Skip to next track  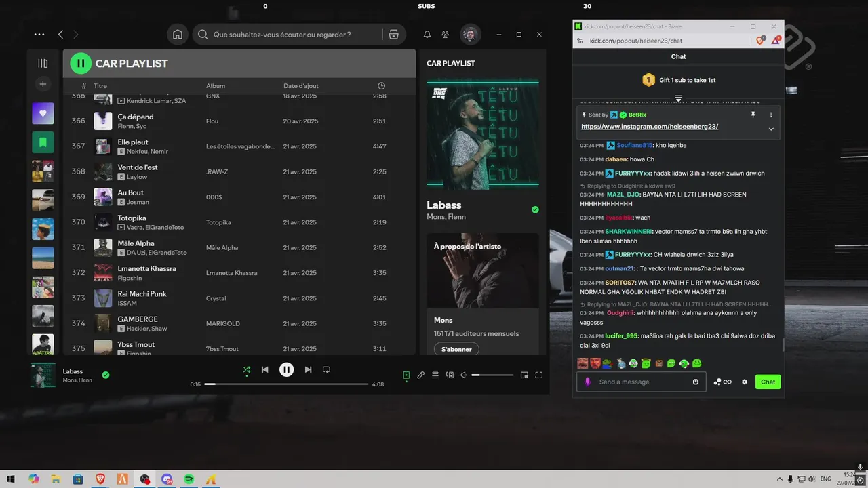(308, 369)
